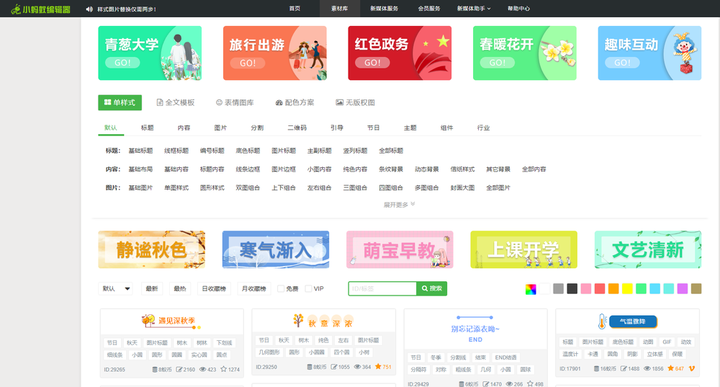The width and height of the screenshot is (720, 387).
Task: Sort by 日收藏榜
Action: (x=214, y=289)
